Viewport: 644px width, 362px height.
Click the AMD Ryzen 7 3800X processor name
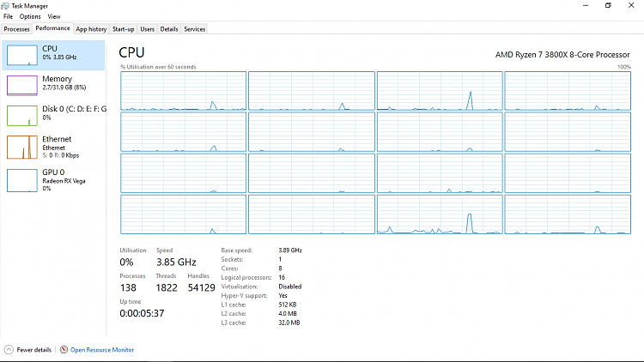[562, 55]
